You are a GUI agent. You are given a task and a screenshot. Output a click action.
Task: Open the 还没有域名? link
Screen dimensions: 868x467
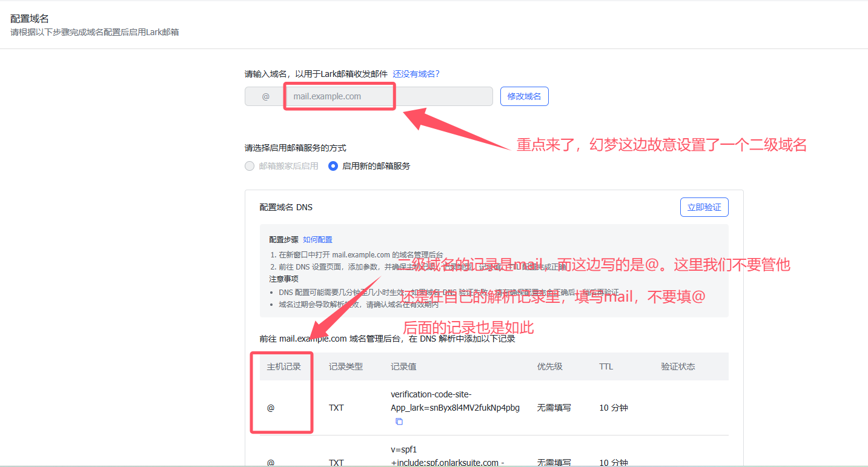click(x=416, y=74)
